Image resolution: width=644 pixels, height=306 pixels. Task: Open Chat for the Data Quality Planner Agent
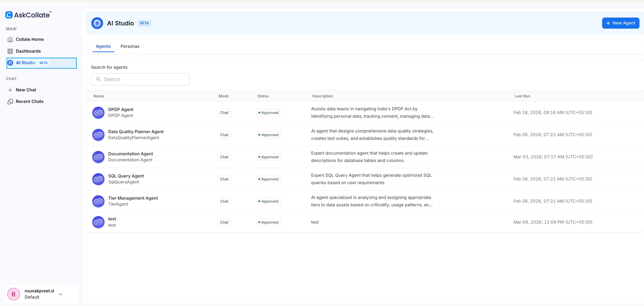(224, 135)
